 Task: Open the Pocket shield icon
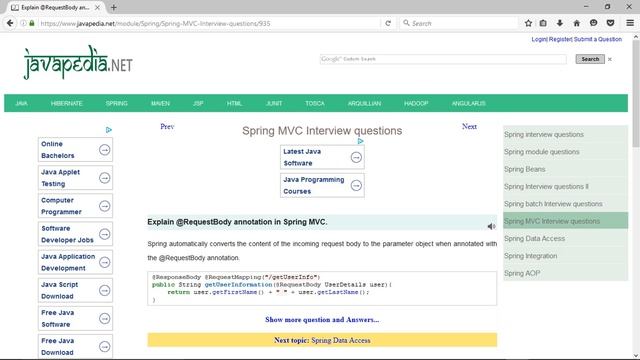pyautogui.click(x=610, y=23)
